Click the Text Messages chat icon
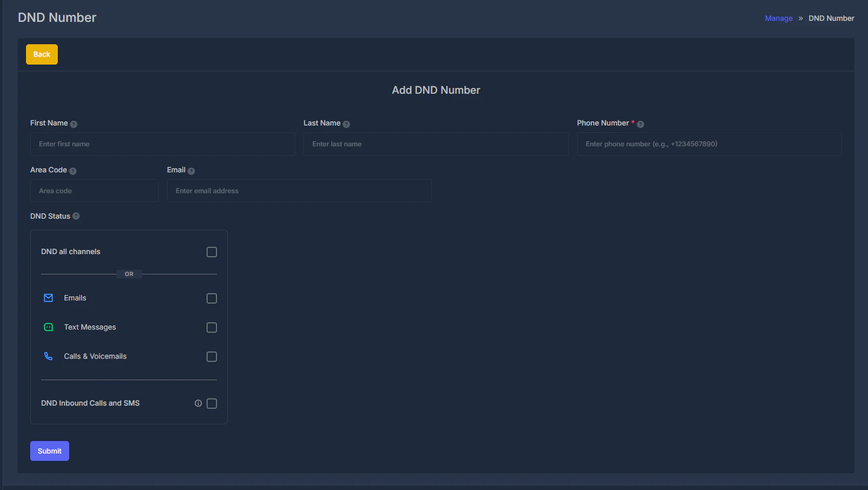Image resolution: width=868 pixels, height=490 pixels. [48, 327]
